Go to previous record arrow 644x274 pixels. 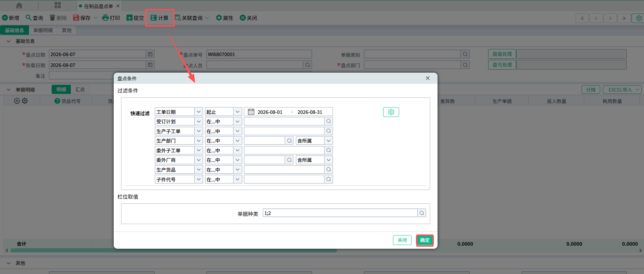(596, 18)
